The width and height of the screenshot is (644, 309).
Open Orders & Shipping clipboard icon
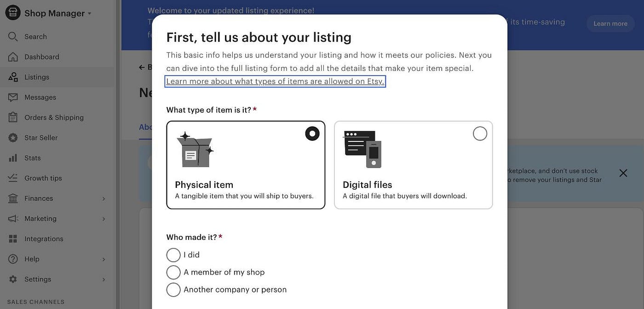(13, 117)
